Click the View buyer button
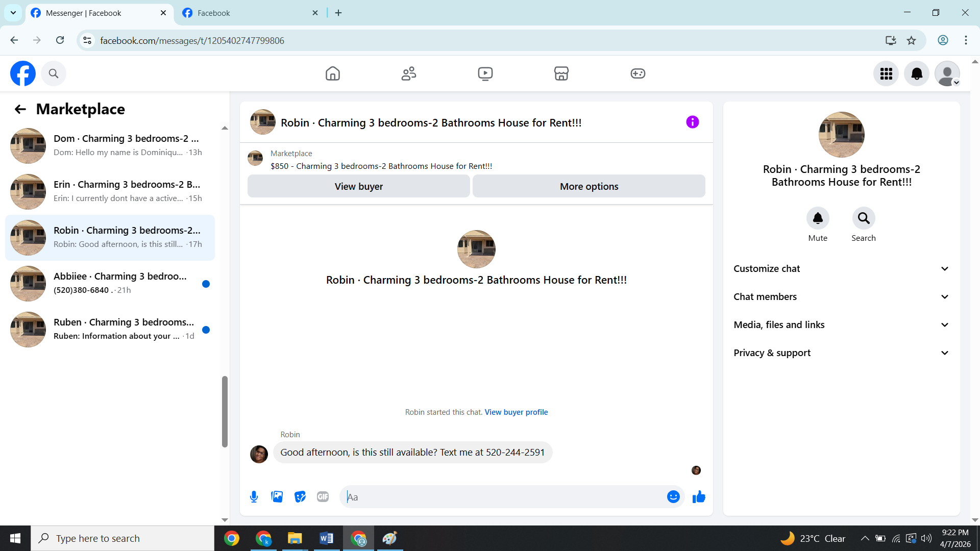This screenshot has width=980, height=551. [x=358, y=186]
